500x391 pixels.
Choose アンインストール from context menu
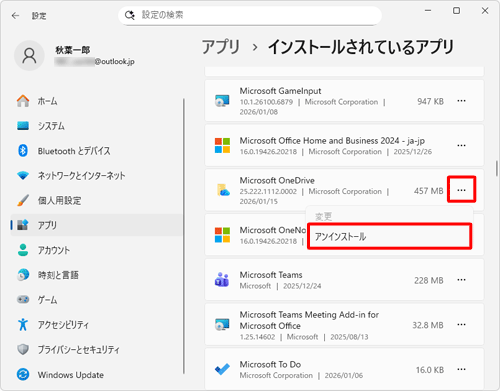pyautogui.click(x=389, y=237)
